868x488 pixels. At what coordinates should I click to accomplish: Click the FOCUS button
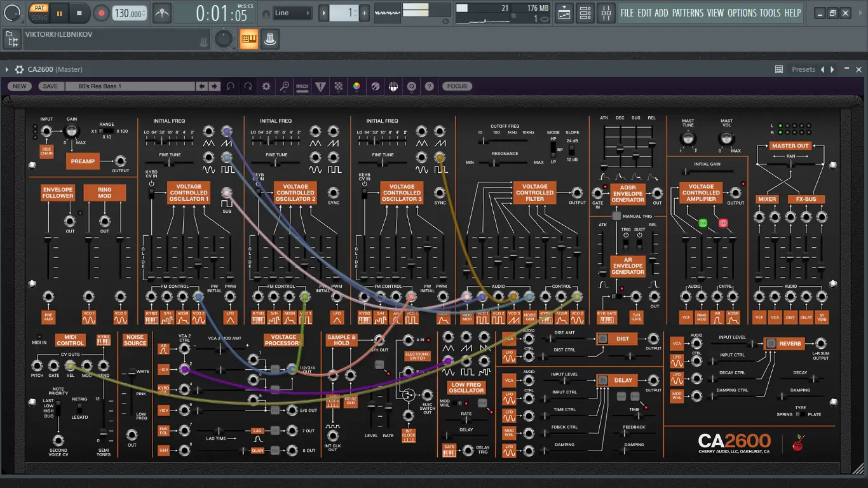(456, 86)
